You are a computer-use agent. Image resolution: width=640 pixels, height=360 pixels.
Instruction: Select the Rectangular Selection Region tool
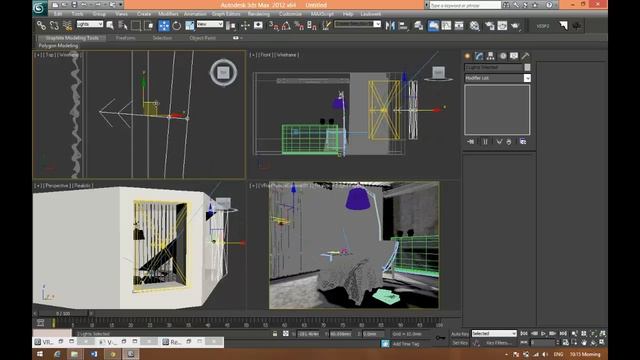(136, 25)
